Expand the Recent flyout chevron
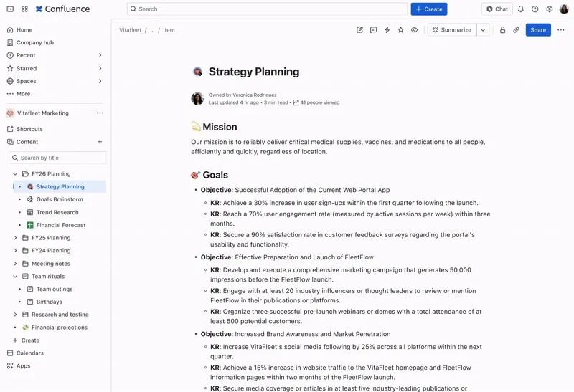The image size is (574, 392). click(100, 55)
